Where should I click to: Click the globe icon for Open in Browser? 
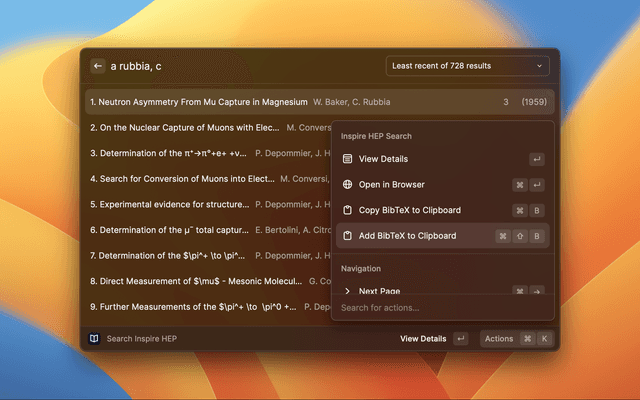(347, 185)
